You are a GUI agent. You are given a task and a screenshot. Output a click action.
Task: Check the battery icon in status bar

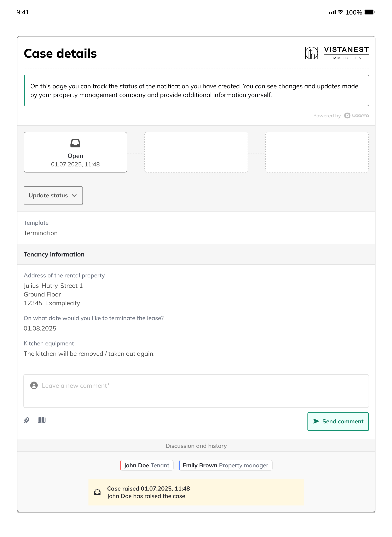[369, 12]
